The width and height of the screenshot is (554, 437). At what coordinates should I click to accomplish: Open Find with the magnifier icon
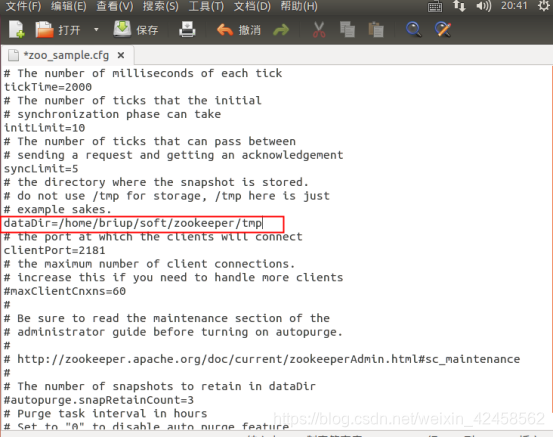[x=413, y=30]
